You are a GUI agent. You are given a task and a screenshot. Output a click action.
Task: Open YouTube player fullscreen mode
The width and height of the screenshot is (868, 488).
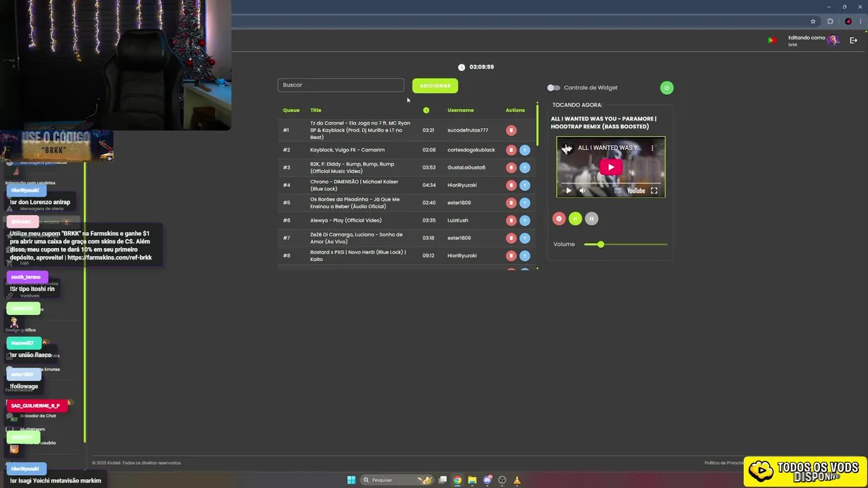point(654,190)
